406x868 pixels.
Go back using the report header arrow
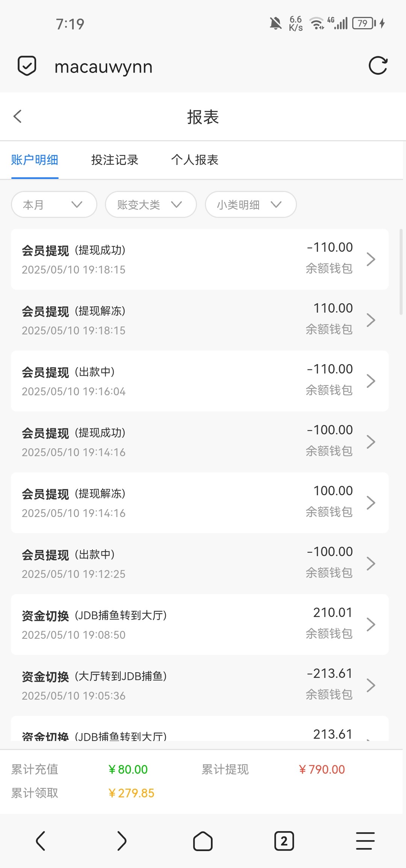17,116
